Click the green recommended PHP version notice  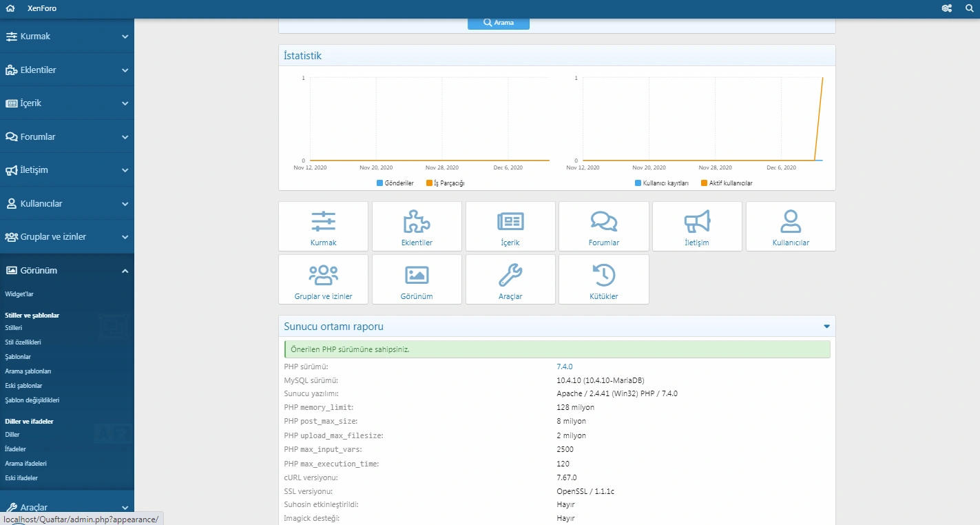pyautogui.click(x=557, y=349)
